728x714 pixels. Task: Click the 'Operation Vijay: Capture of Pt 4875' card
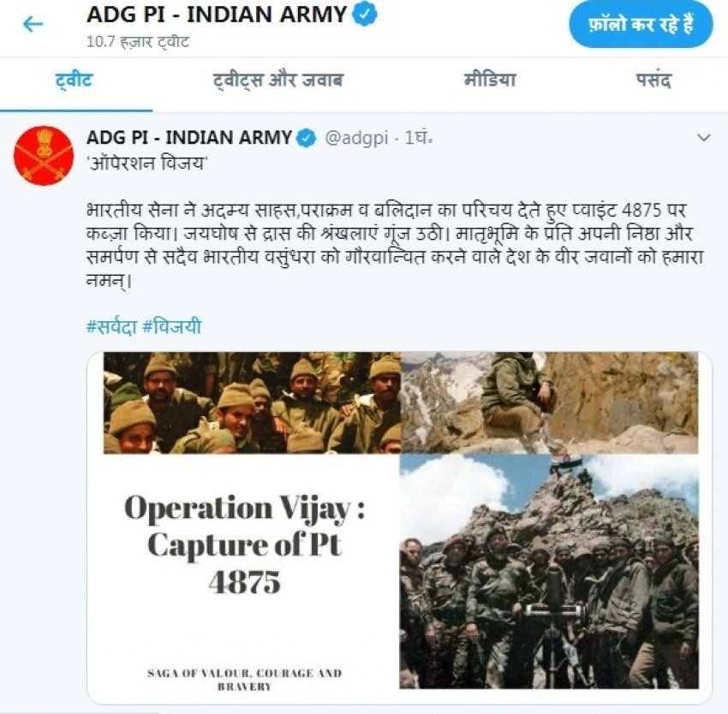coord(245,544)
